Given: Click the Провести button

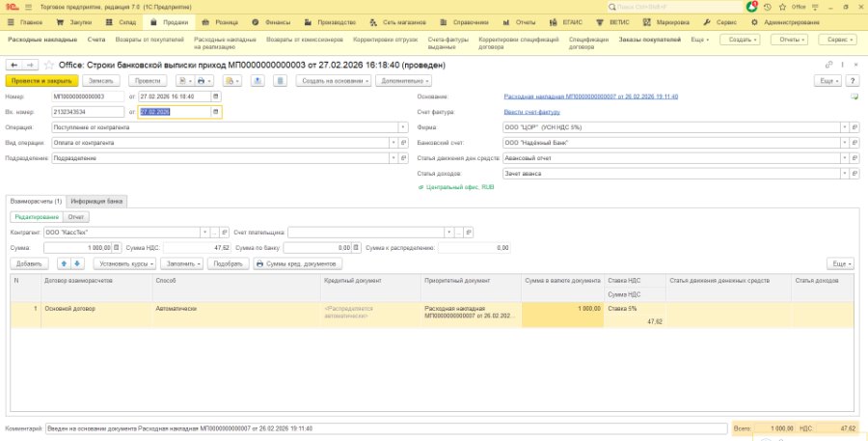Looking at the screenshot, I should (x=148, y=81).
